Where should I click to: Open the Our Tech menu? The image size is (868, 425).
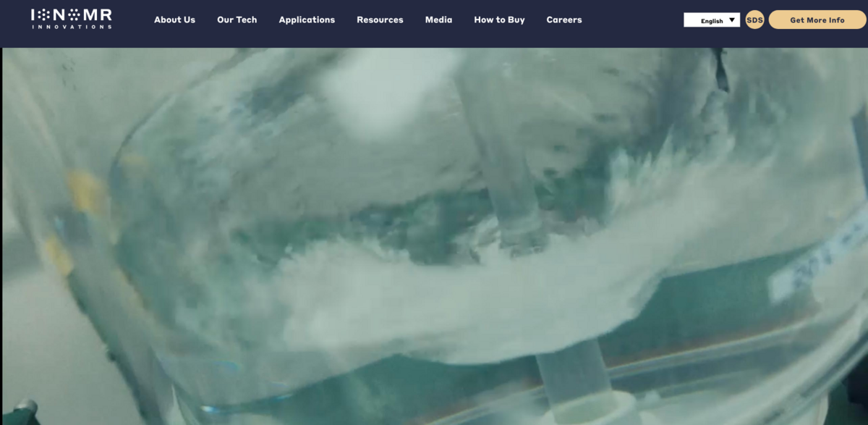pyautogui.click(x=237, y=20)
